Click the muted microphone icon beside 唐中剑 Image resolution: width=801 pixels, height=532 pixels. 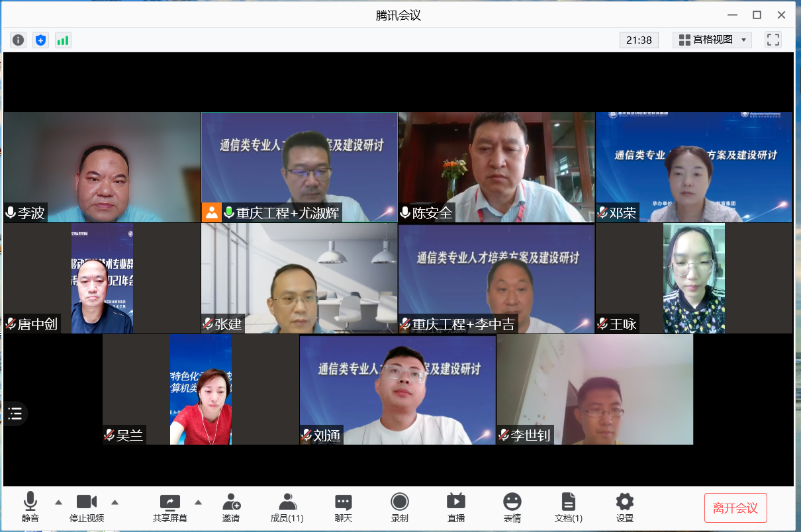(11, 324)
